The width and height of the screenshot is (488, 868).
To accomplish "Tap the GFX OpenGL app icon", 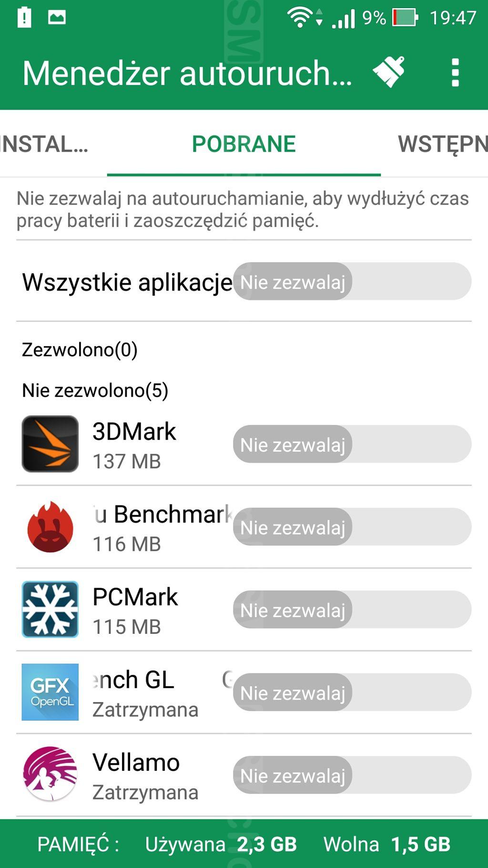I will click(50, 692).
